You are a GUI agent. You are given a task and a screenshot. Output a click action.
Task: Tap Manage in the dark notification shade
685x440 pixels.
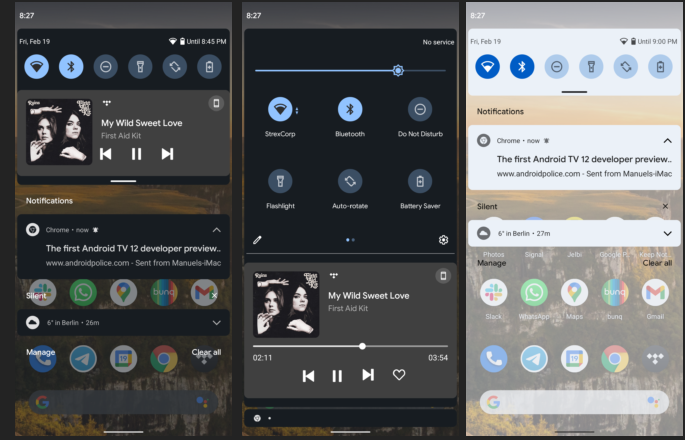coord(40,352)
